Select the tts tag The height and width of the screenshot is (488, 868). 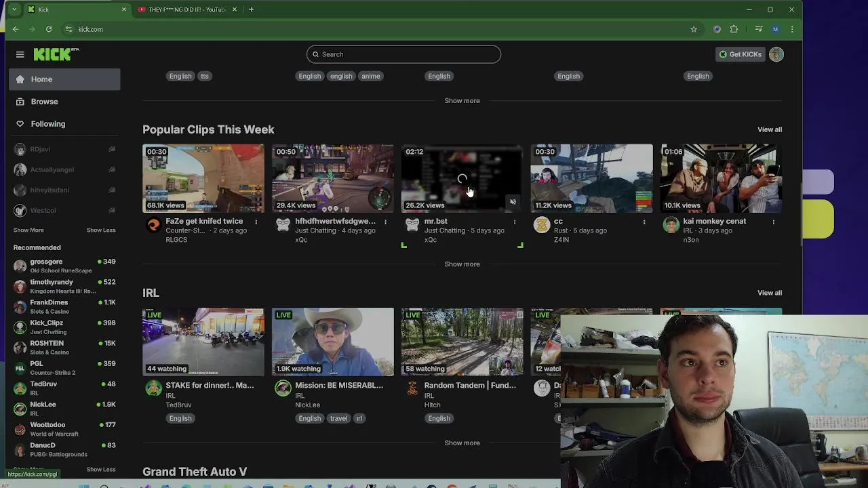[x=204, y=76]
